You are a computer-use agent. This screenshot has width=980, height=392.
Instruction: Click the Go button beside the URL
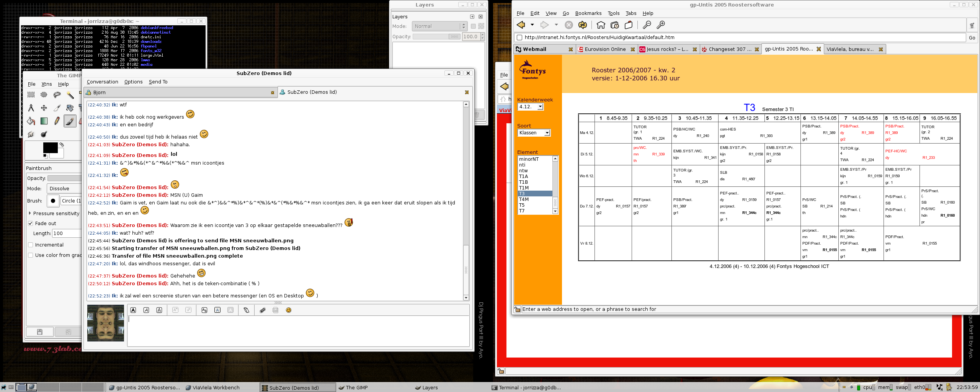[972, 38]
